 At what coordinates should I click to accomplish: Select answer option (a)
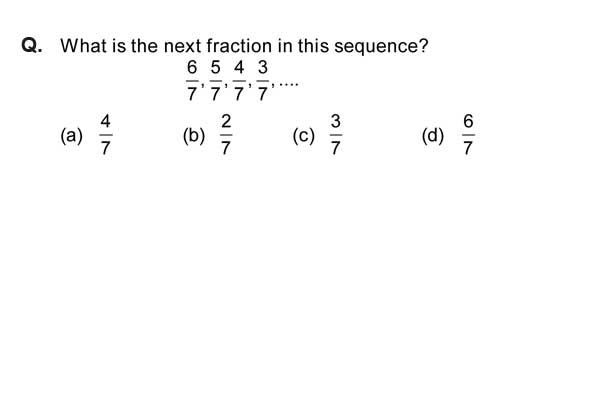[72, 136]
